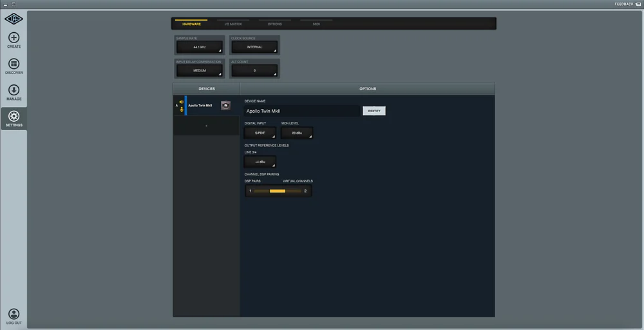Click the Virtual Channels label

click(298, 181)
